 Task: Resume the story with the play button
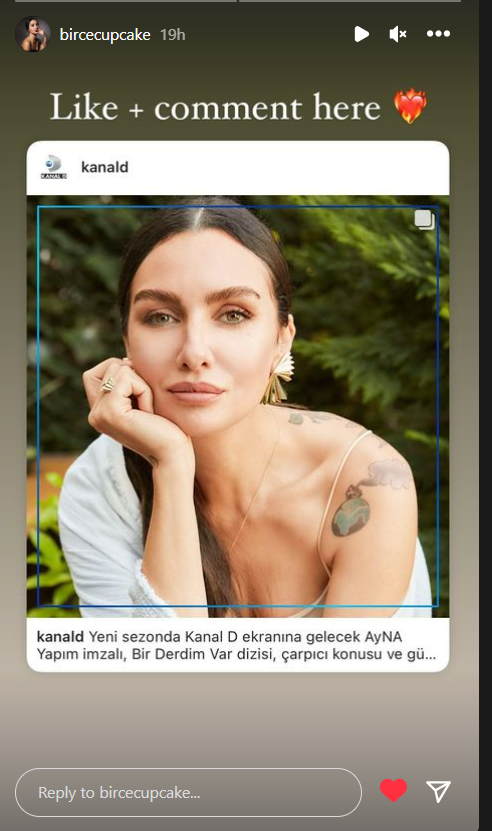(x=362, y=34)
